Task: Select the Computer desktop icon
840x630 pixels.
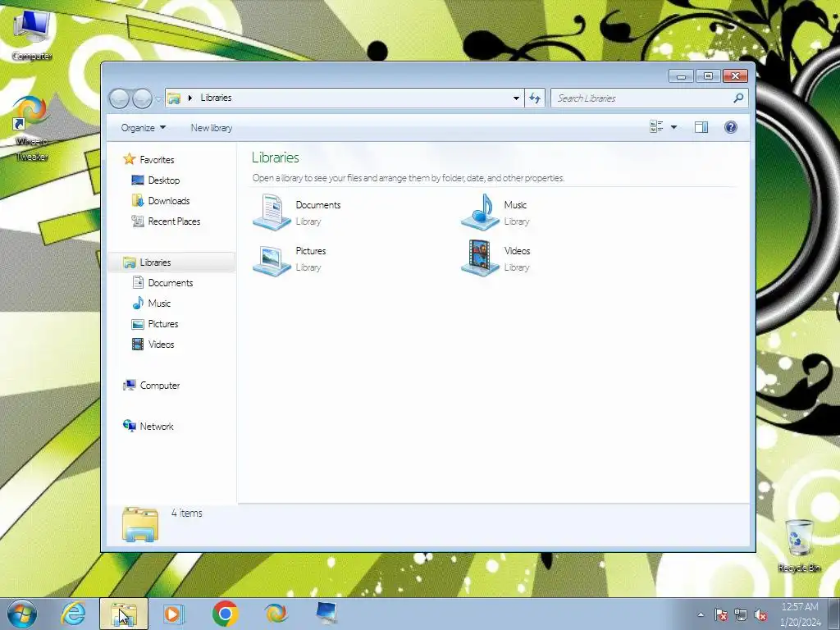Action: pos(32,35)
